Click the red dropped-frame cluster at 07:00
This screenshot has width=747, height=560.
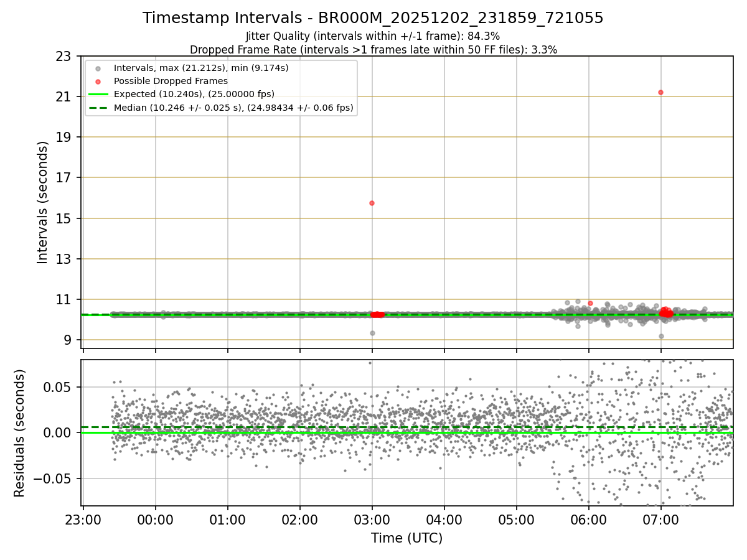666,312
